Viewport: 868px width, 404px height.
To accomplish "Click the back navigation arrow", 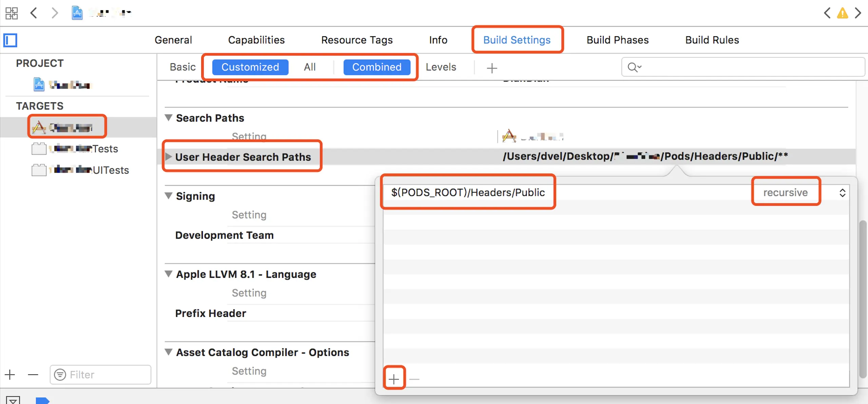I will pos(34,13).
